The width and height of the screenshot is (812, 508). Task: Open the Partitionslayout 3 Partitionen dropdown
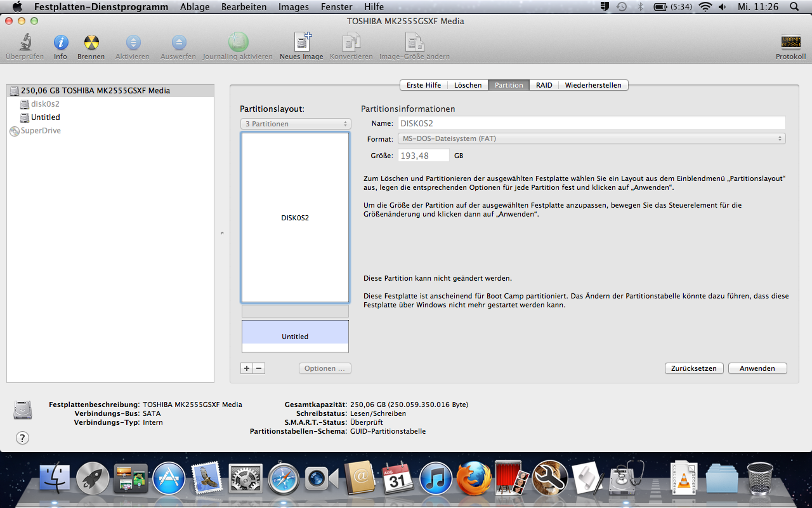(296, 124)
